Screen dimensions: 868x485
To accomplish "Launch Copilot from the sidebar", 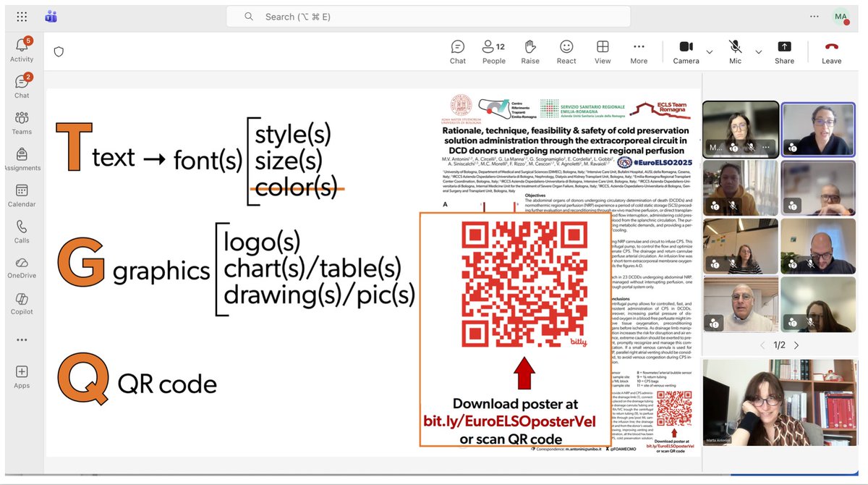I will [22, 303].
